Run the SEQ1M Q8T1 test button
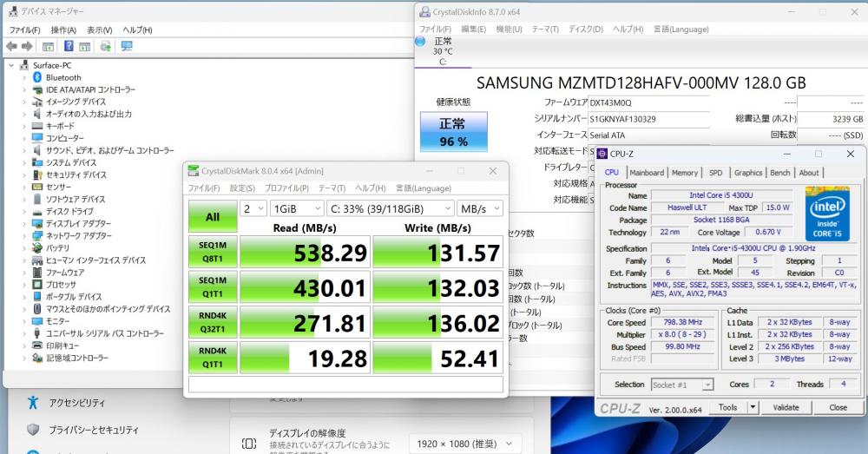The height and width of the screenshot is (454, 868). pyautogui.click(x=213, y=252)
